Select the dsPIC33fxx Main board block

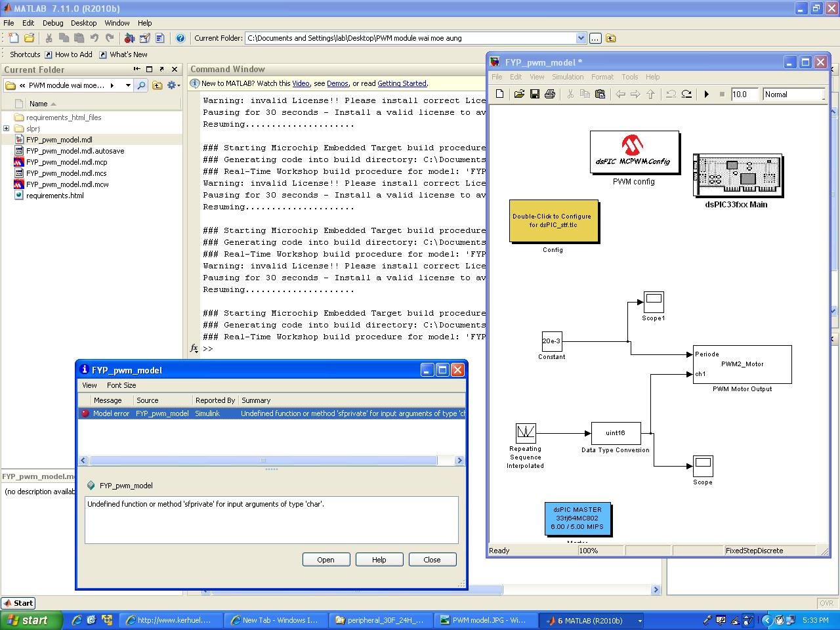click(x=739, y=175)
